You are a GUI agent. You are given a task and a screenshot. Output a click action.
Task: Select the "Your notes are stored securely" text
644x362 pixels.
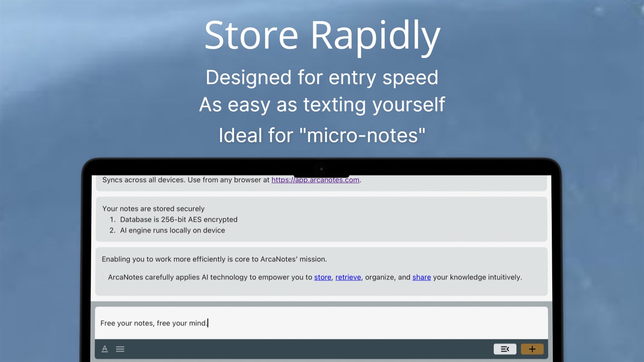tap(153, 208)
